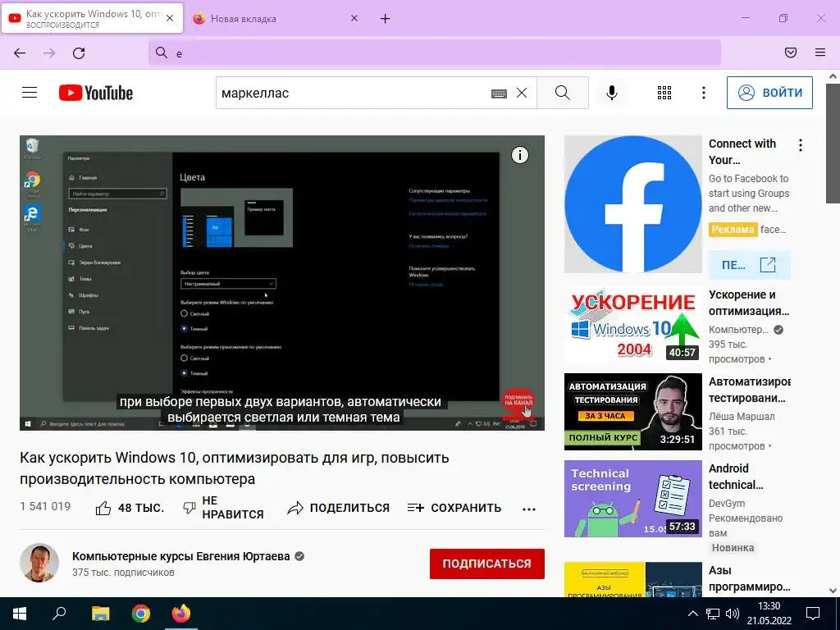Go forward in browser history
The image size is (840, 630).
49,53
